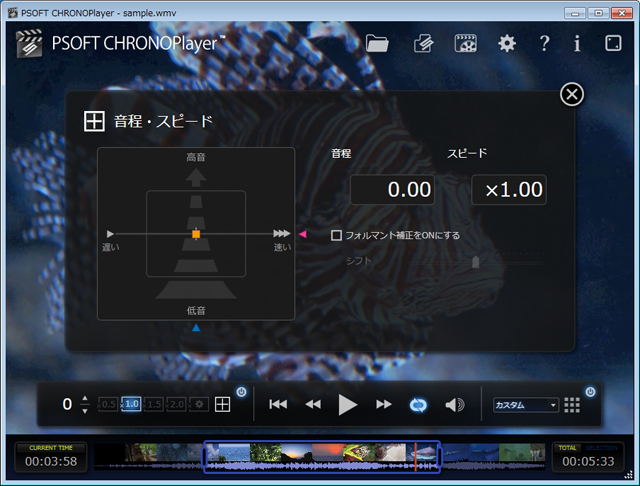This screenshot has height=486, width=640.
Task: Toggle the speed section power button
Action: point(242,392)
